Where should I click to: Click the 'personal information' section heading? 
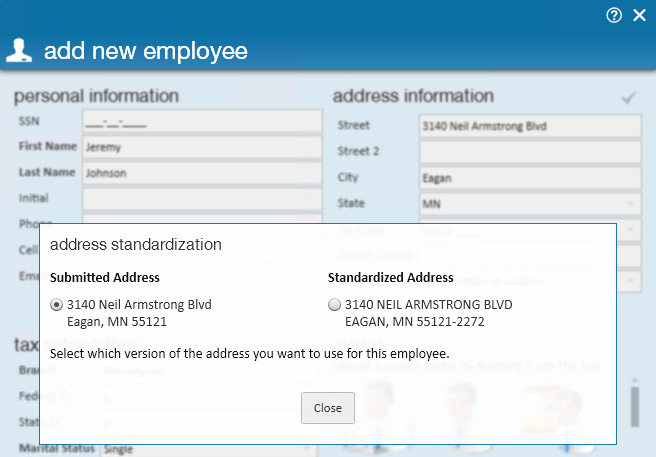(x=96, y=96)
